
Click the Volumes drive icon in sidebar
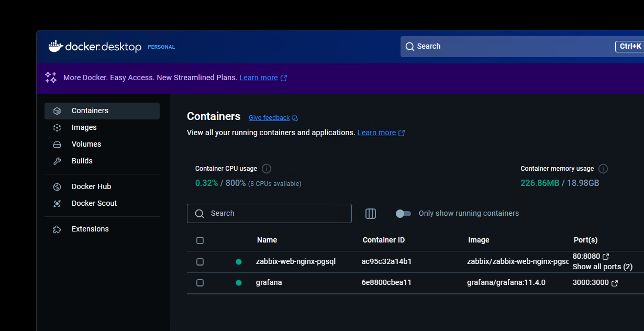point(57,145)
